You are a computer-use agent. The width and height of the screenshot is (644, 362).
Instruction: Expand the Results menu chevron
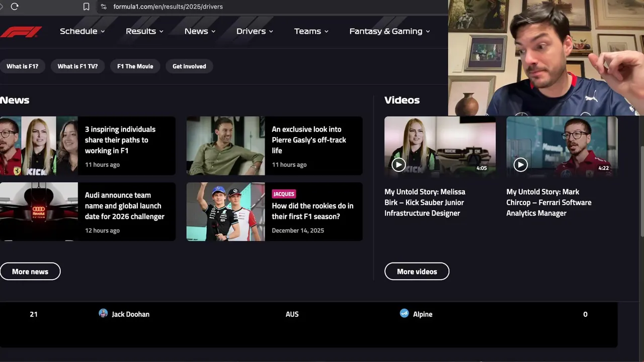click(x=162, y=32)
